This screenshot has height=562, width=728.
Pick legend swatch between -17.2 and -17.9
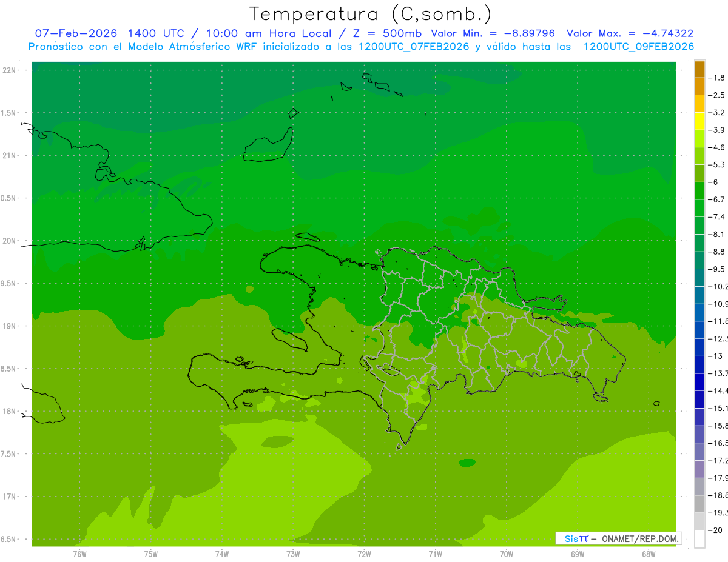pos(699,469)
